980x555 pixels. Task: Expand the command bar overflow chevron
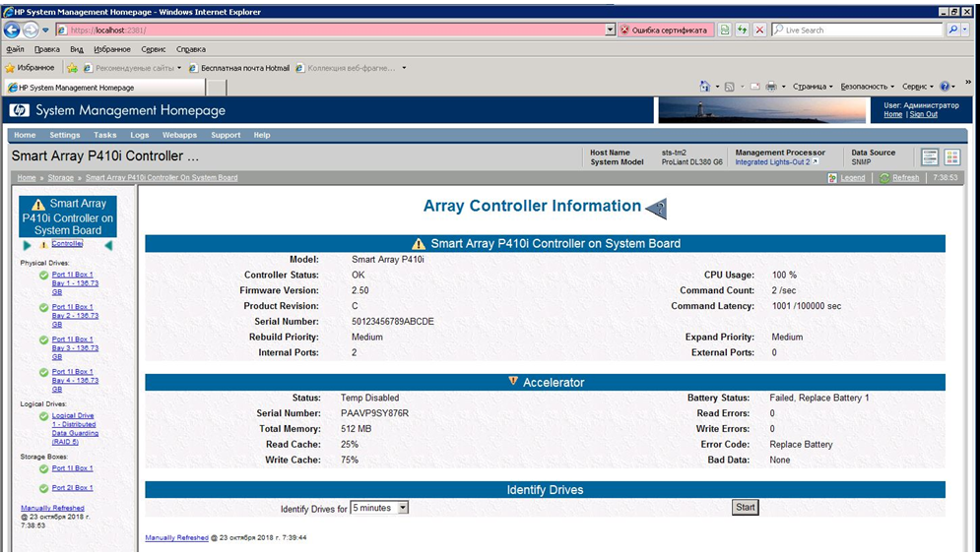[x=968, y=82]
